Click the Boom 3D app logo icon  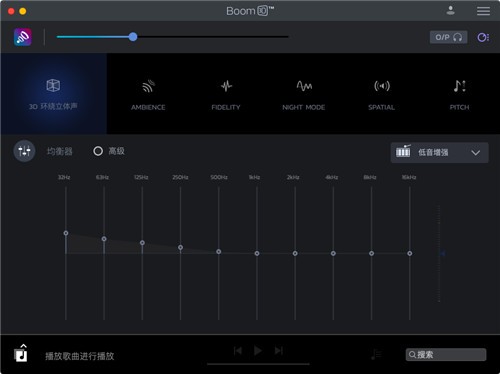(23, 37)
